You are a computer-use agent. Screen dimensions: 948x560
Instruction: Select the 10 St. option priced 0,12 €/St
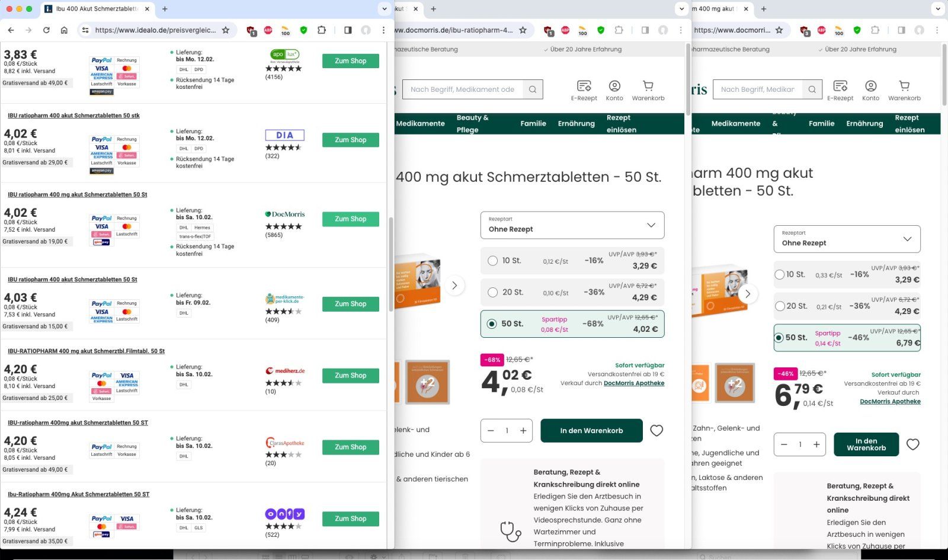492,261
